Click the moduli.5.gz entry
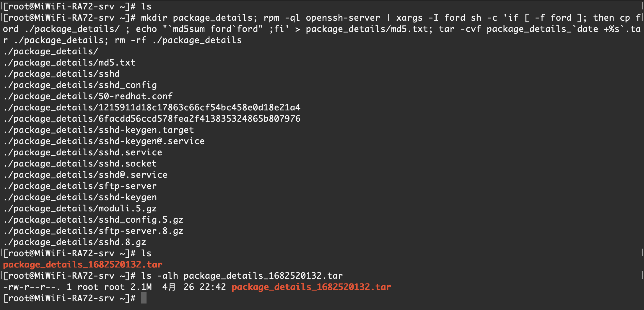Image resolution: width=644 pixels, height=310 pixels. coord(127,208)
